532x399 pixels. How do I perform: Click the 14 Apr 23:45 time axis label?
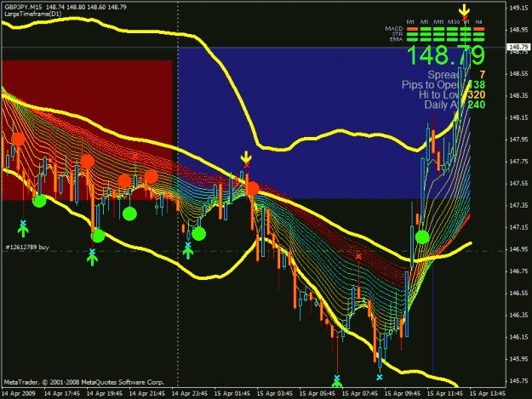190,394
